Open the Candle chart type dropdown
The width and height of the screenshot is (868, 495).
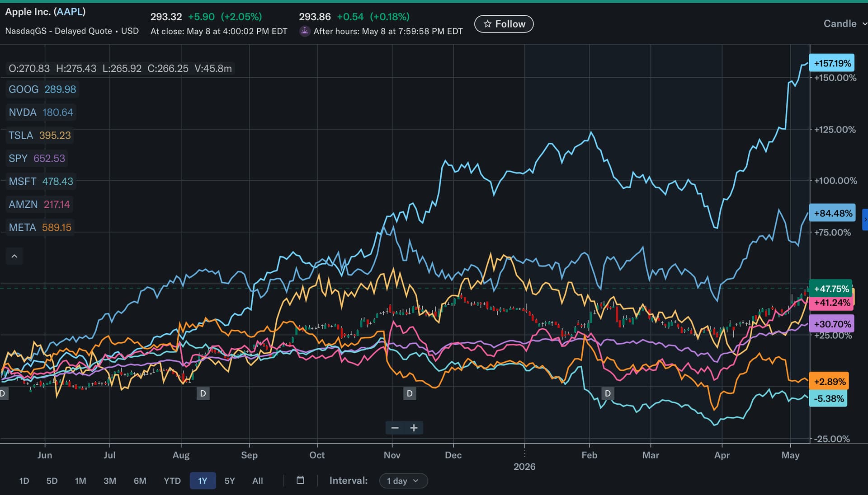coord(844,23)
